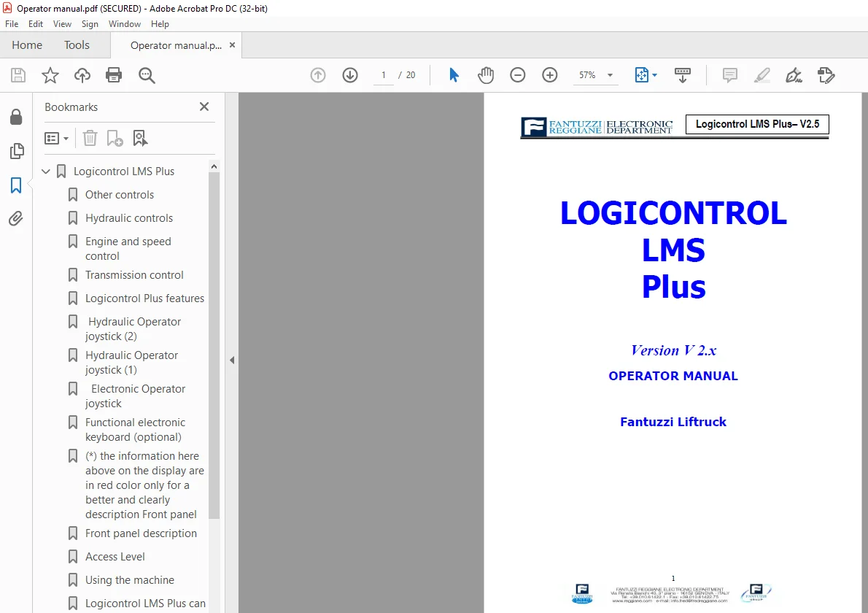The width and height of the screenshot is (868, 613).
Task: Toggle the Selection arrow tool
Action: point(454,74)
